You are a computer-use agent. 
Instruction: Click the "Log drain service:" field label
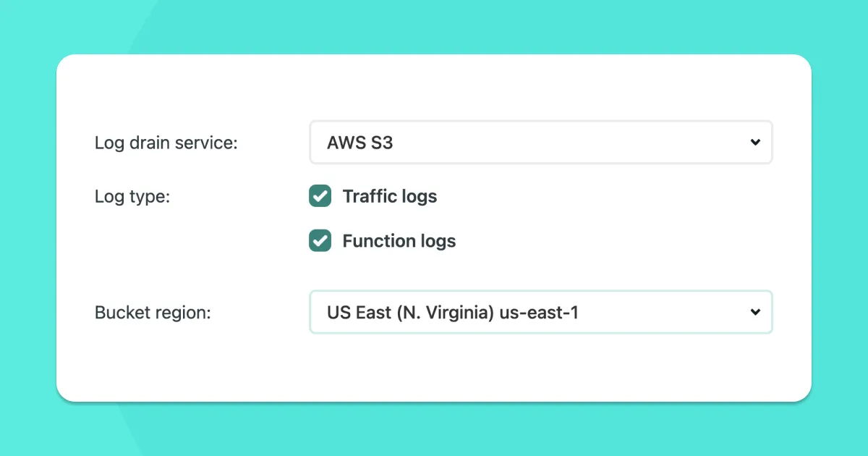click(x=166, y=143)
